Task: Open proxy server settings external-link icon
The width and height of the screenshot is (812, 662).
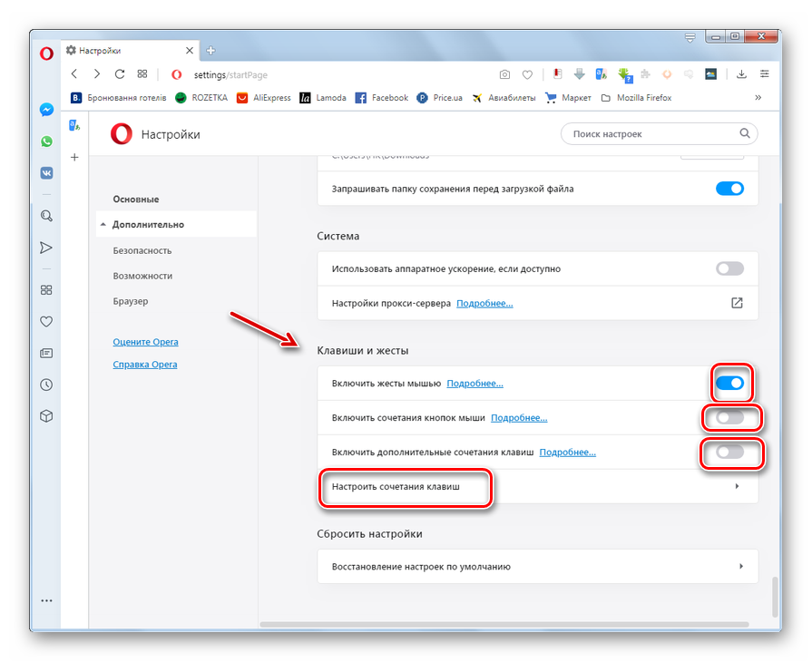Action: click(x=737, y=303)
